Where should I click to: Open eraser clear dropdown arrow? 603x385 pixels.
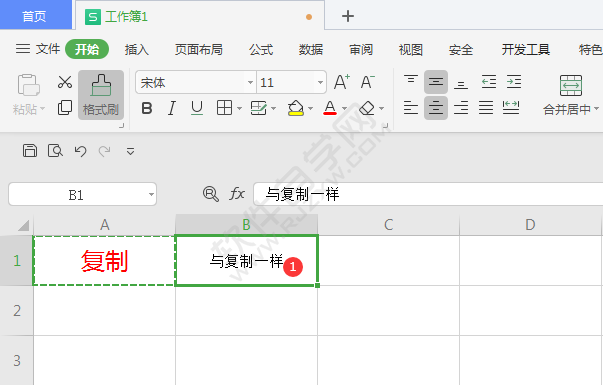tap(381, 108)
